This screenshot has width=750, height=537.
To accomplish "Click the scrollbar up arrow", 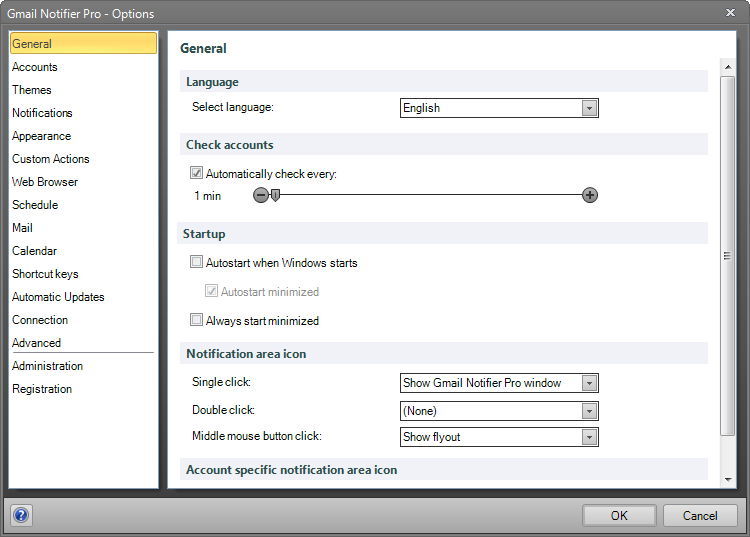I will click(728, 67).
